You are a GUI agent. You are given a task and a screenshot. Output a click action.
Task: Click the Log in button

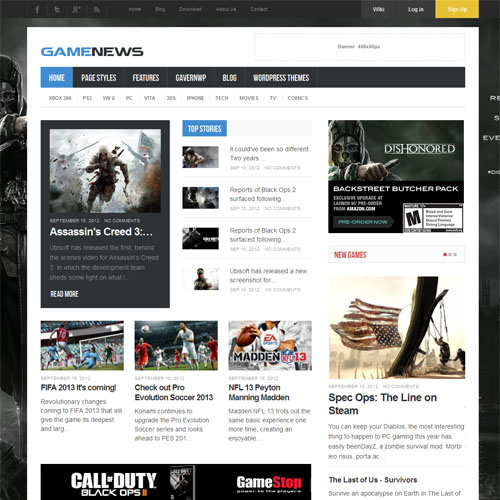click(416, 9)
